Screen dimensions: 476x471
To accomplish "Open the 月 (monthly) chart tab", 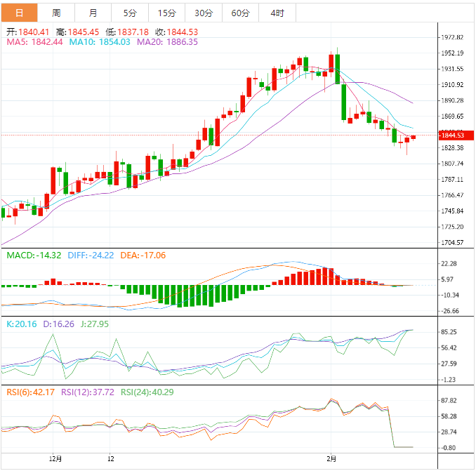I will click(x=93, y=13).
